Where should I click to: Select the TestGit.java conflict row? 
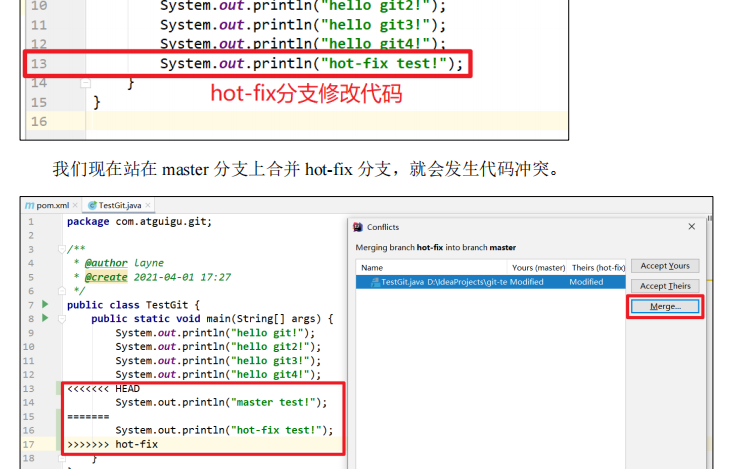coord(490,282)
